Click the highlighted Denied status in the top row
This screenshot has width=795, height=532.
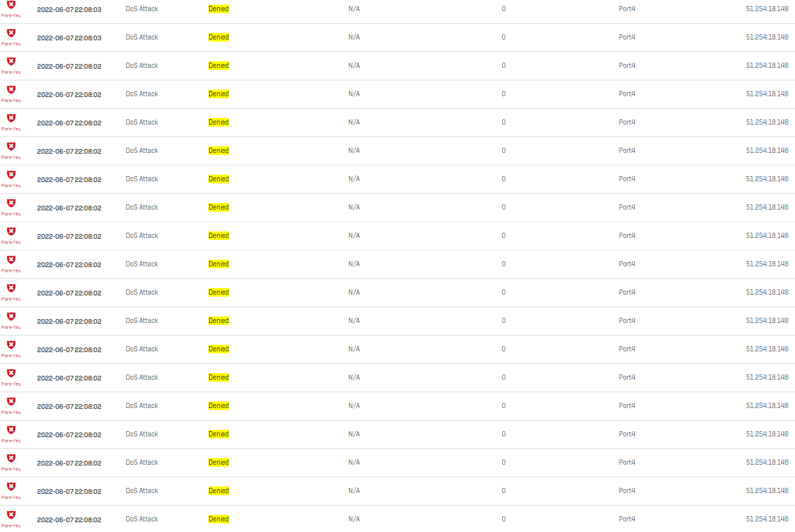[x=218, y=9]
